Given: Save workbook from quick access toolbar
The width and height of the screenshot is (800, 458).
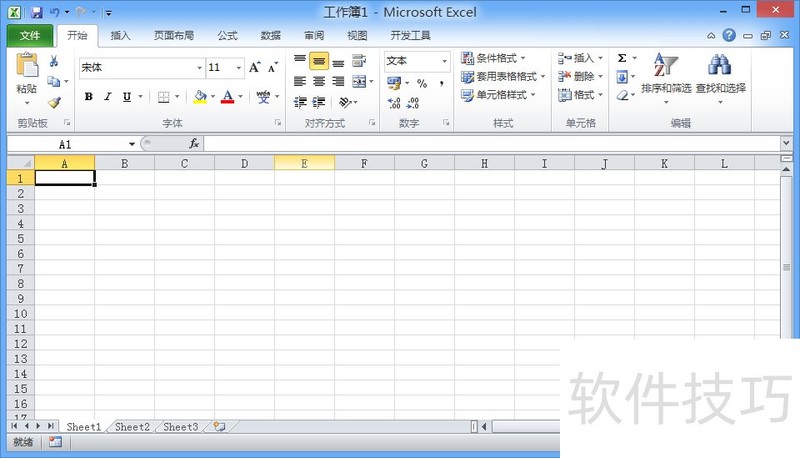Looking at the screenshot, I should coord(36,12).
